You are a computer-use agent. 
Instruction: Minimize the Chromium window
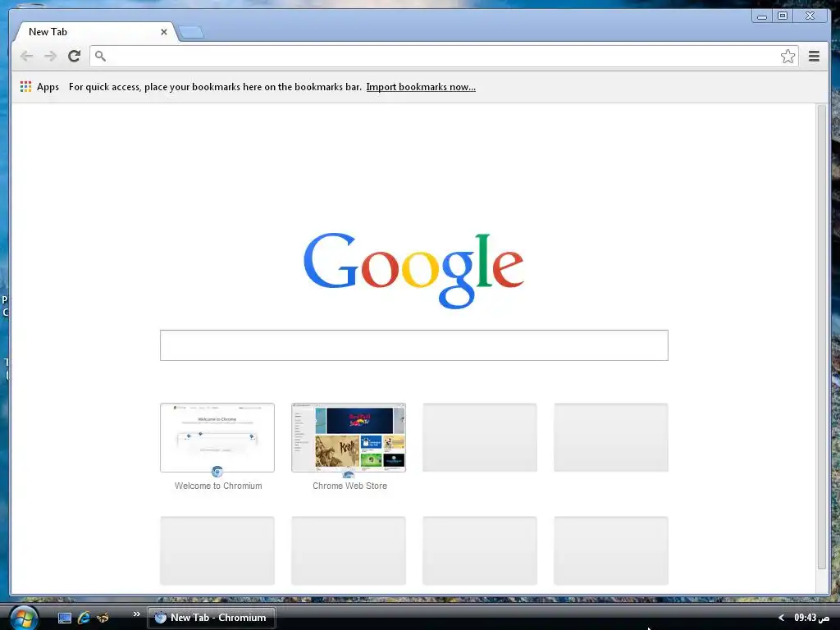click(762, 16)
